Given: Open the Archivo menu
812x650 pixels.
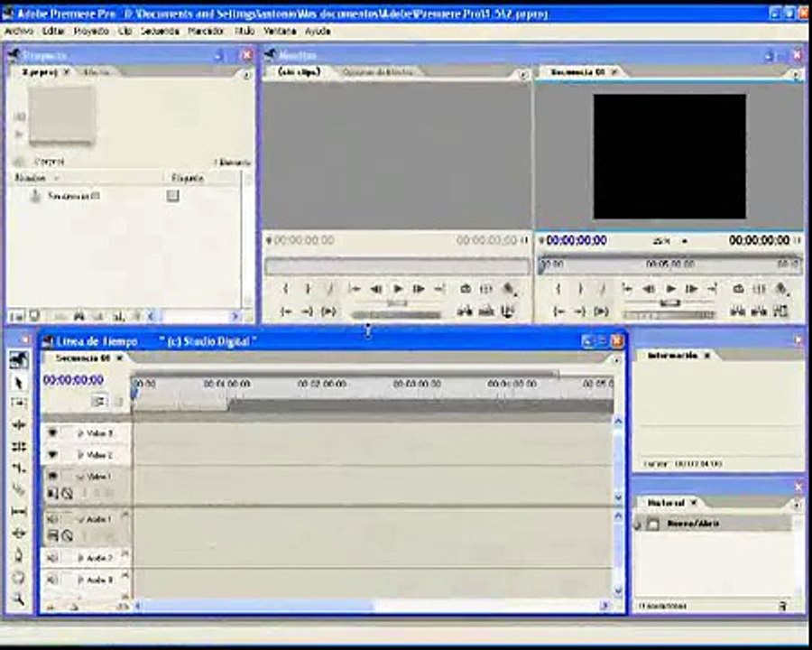Looking at the screenshot, I should tap(19, 31).
